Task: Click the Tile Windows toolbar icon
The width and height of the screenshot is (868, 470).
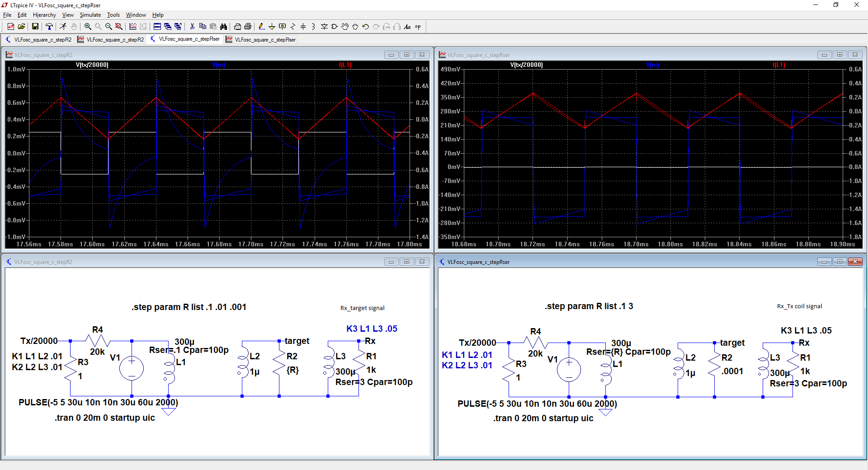Action: (157, 27)
